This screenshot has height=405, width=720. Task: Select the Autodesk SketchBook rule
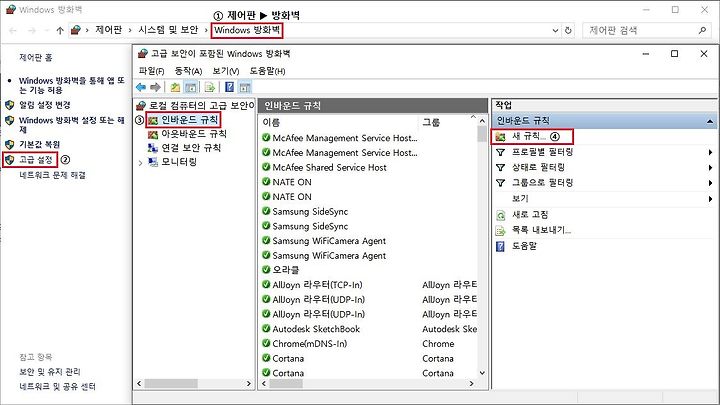pyautogui.click(x=316, y=329)
